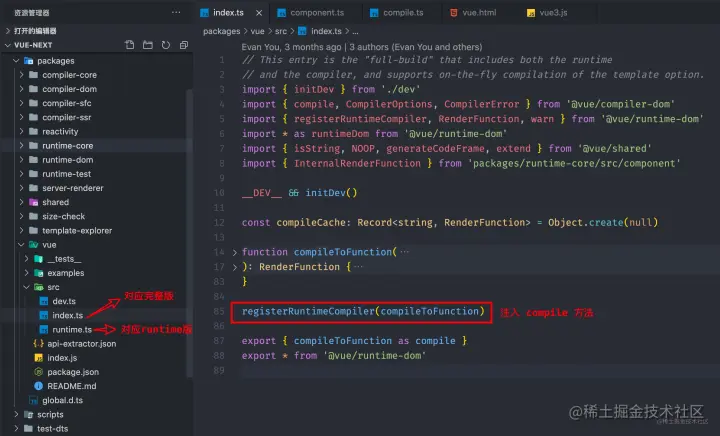Expand the reactivity folder

[21, 132]
